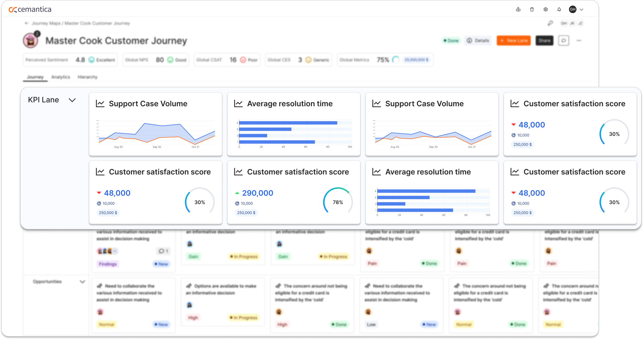Open the Done status dropdown

click(x=451, y=41)
